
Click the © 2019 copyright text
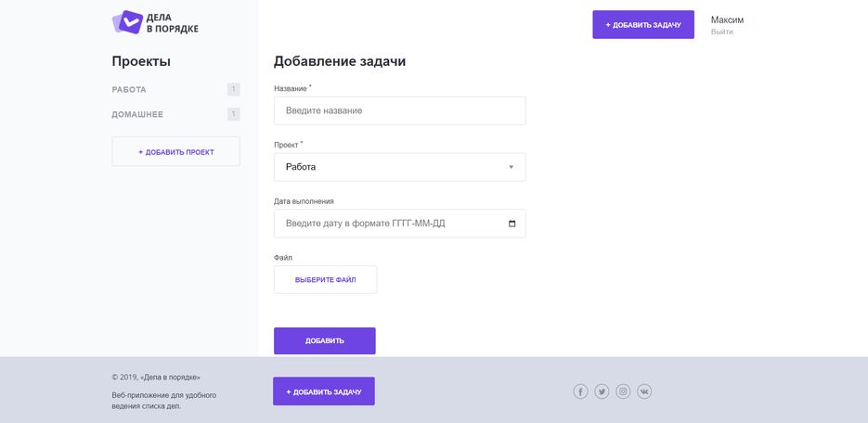(156, 378)
